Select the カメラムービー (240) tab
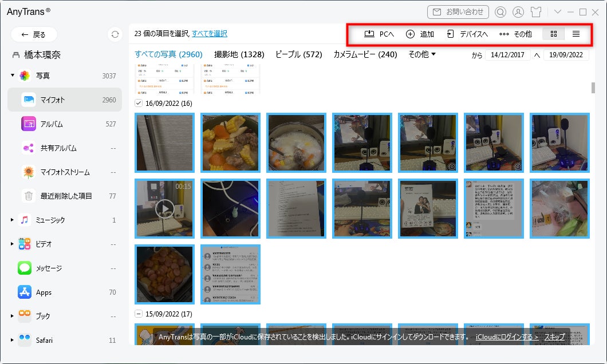The width and height of the screenshot is (607, 364). click(x=365, y=54)
